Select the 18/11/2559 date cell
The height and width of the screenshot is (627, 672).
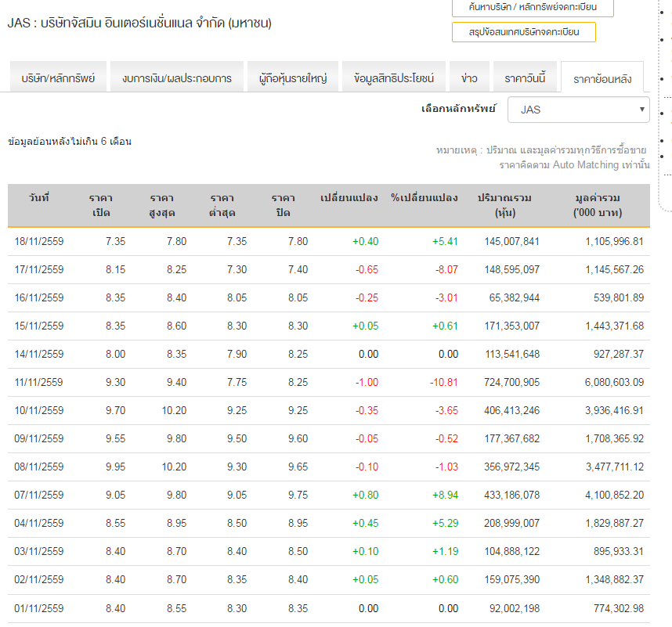(x=39, y=241)
